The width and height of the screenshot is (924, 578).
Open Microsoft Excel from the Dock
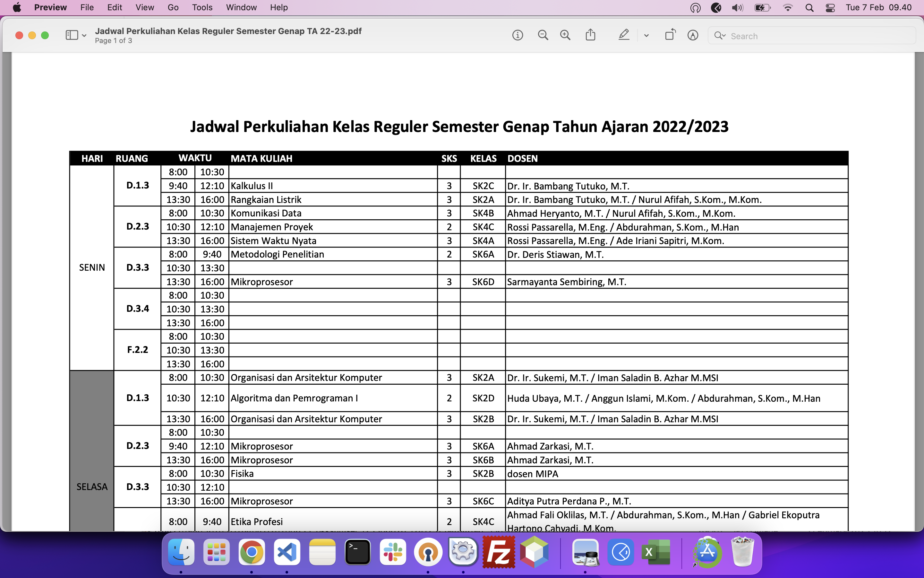pyautogui.click(x=656, y=552)
